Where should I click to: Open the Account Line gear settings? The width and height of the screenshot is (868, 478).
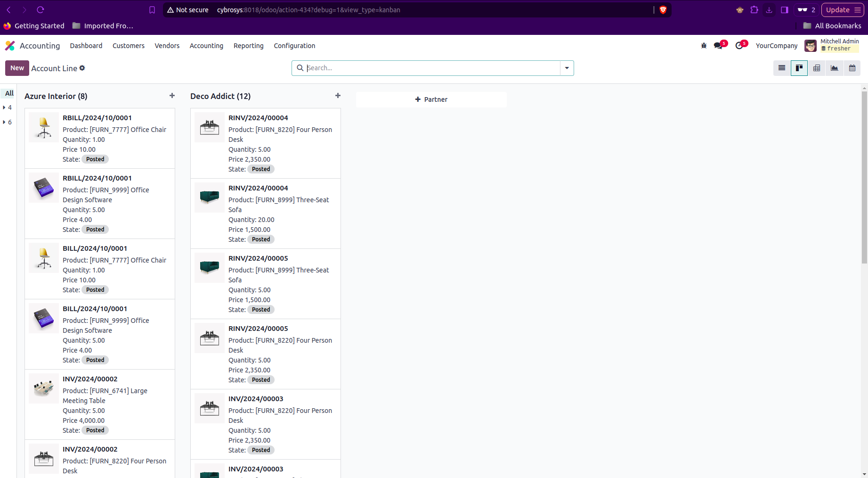82,68
